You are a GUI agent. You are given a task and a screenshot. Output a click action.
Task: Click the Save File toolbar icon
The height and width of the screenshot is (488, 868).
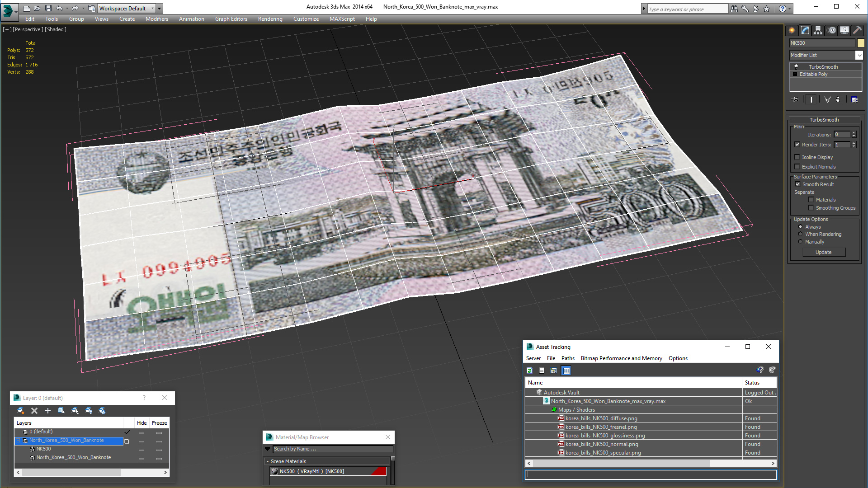[x=48, y=8]
